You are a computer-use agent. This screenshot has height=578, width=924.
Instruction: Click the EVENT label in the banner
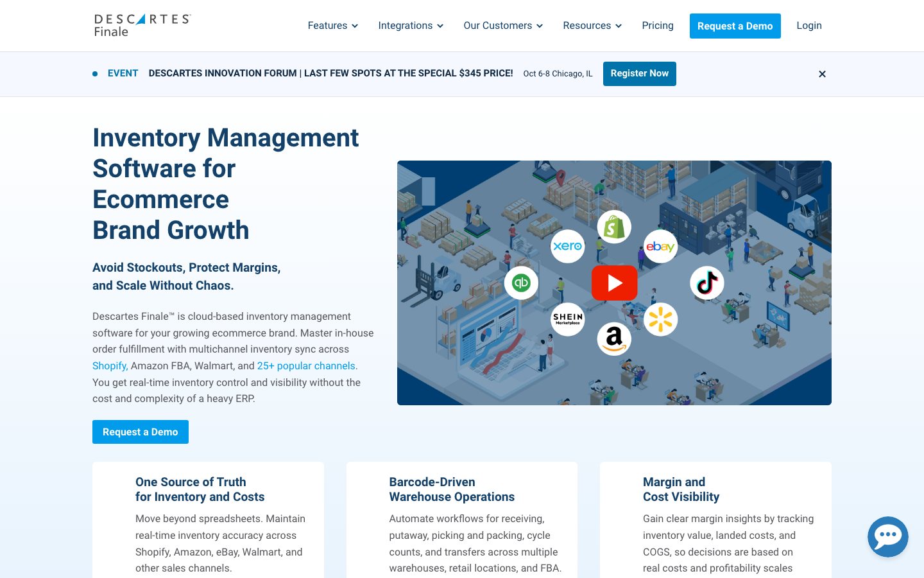[x=123, y=73]
